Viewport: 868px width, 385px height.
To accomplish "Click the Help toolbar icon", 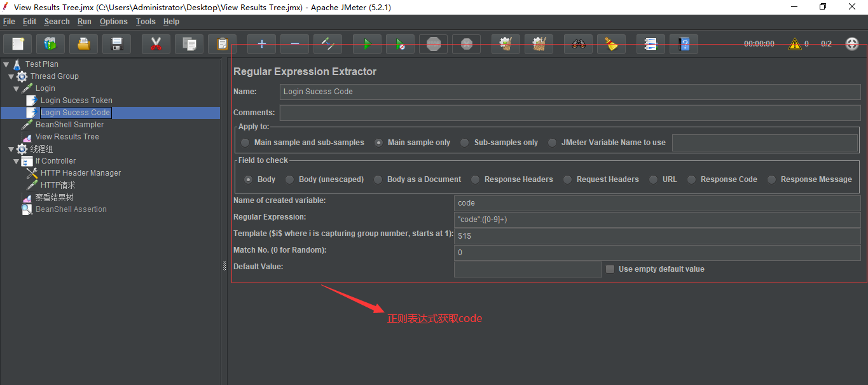I will [684, 44].
